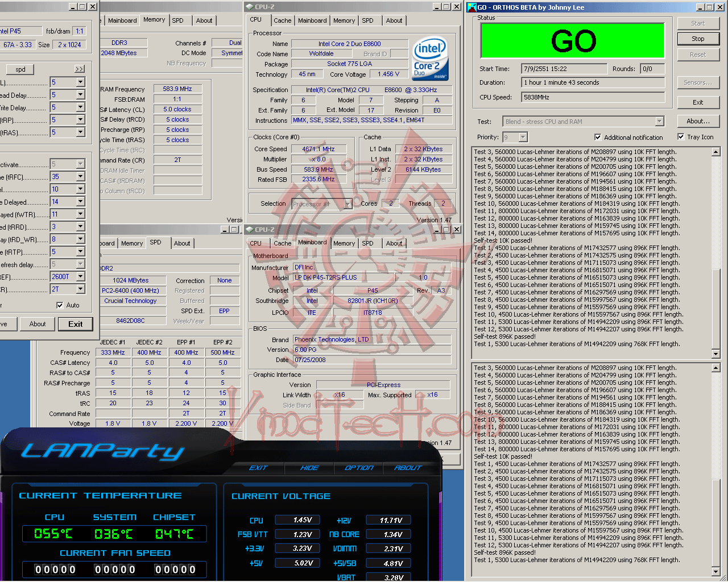Open ABOUT on the LANParty panel

coord(408,468)
